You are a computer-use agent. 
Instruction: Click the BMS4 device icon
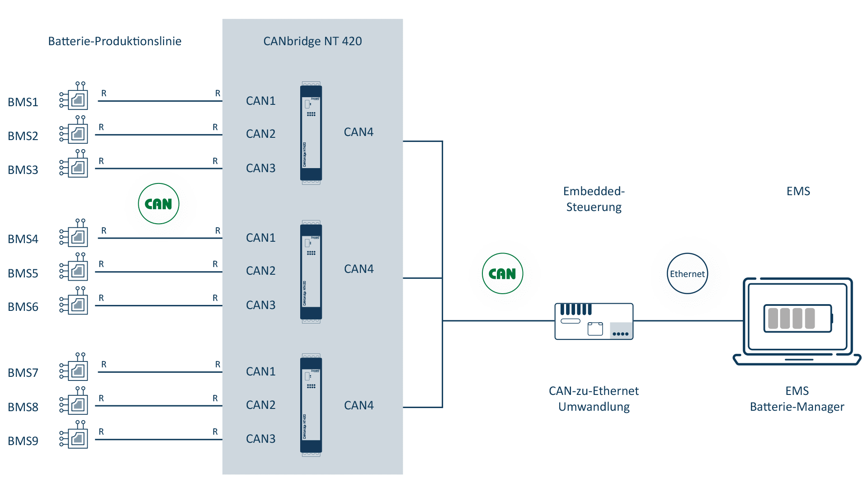pos(71,236)
